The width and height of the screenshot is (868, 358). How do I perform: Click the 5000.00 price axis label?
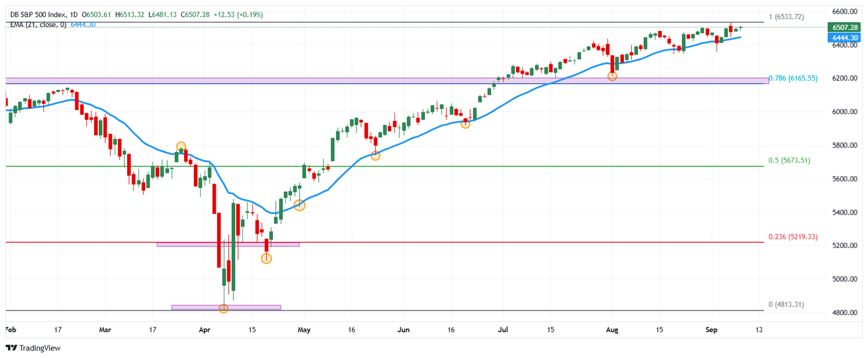coord(844,280)
